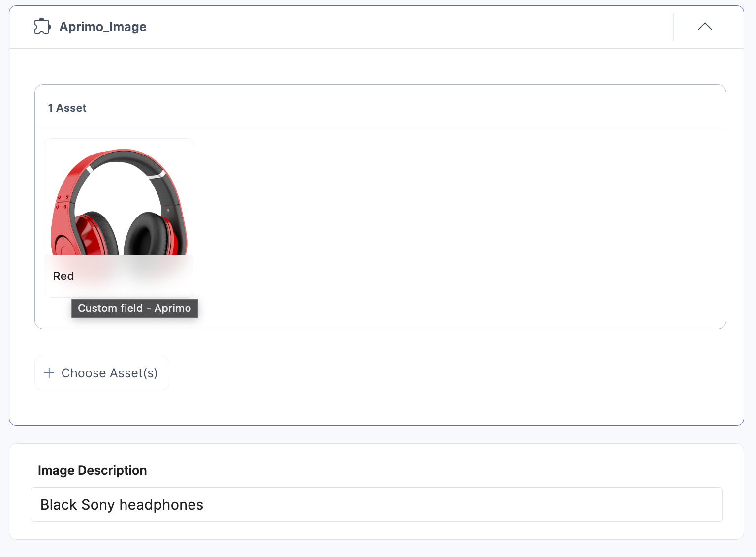Collapse the Aprimo_Image section with the chevron
Screen dimensions: 756x557
click(705, 27)
